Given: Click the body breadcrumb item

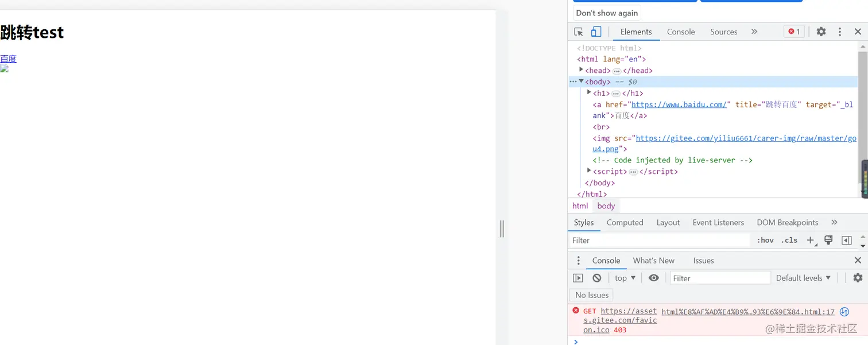Looking at the screenshot, I should tap(606, 206).
